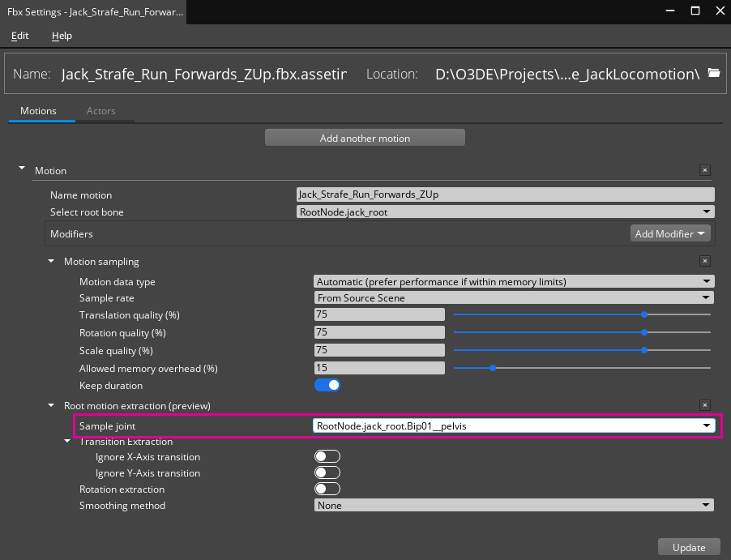
Task: Collapse the Motion sampling section
Action: (50, 261)
